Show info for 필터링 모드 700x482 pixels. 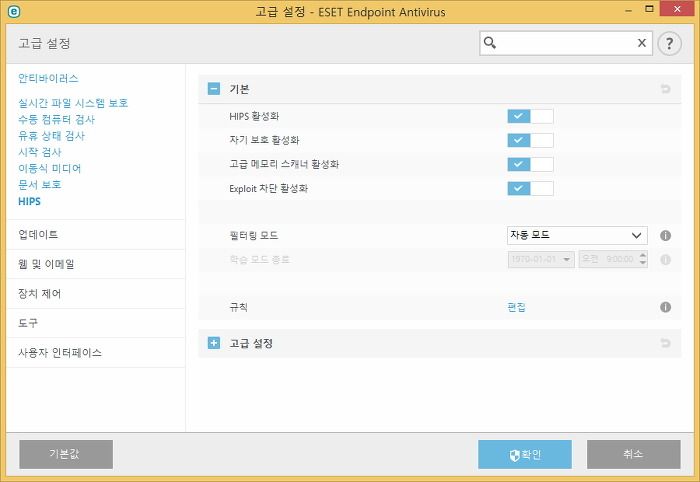(665, 236)
